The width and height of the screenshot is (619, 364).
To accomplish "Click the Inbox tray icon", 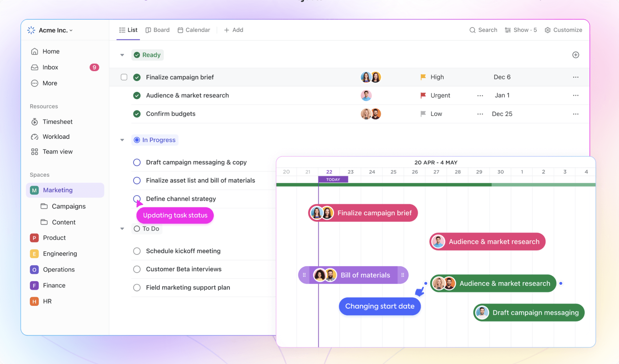I will [x=35, y=67].
